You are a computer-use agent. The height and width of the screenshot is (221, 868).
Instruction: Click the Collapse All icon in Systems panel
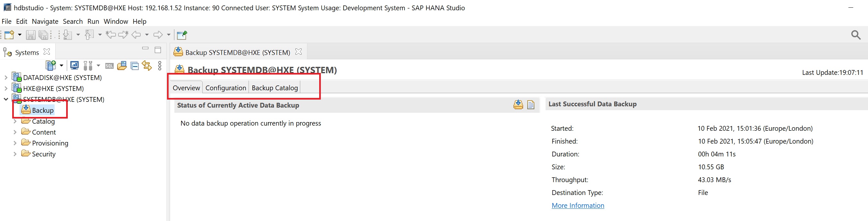click(135, 66)
